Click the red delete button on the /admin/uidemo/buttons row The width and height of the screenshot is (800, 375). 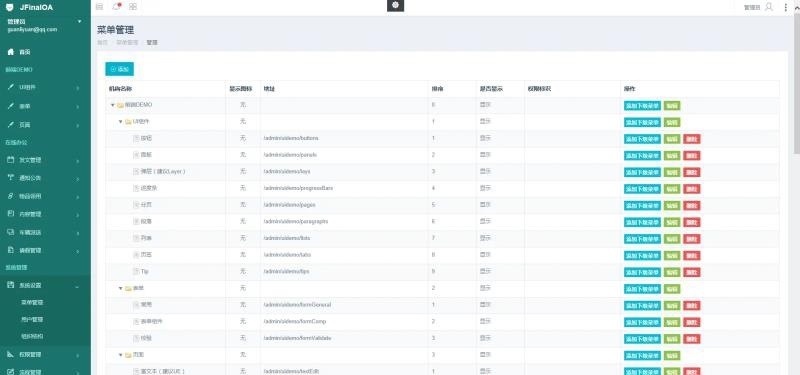point(691,139)
